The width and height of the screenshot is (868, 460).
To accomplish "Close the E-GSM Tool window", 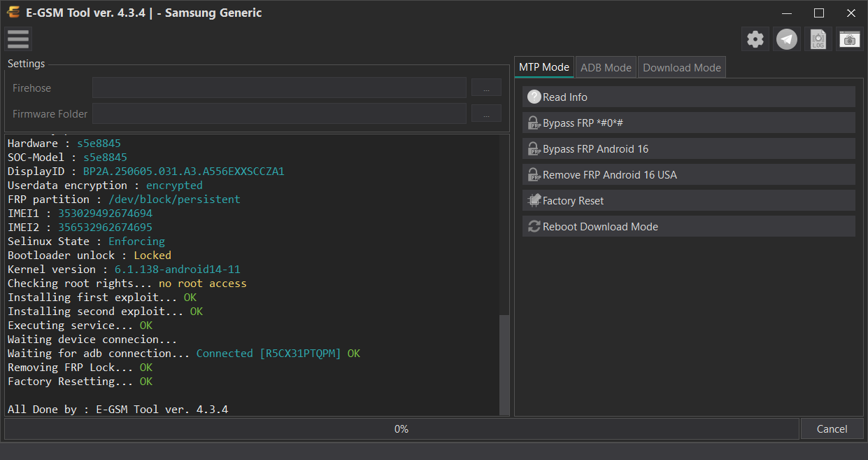I will point(851,13).
